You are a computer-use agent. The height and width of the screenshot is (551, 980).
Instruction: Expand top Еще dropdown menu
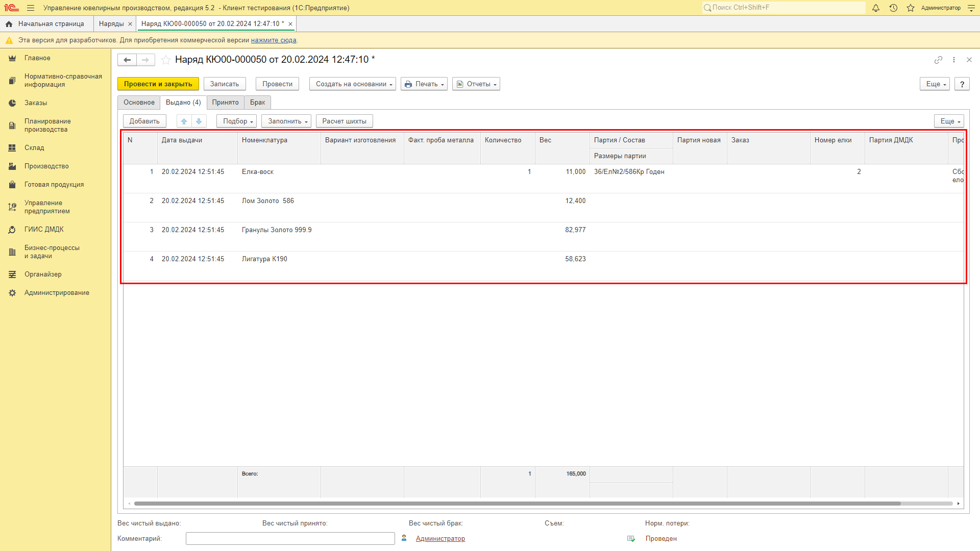[x=935, y=84]
